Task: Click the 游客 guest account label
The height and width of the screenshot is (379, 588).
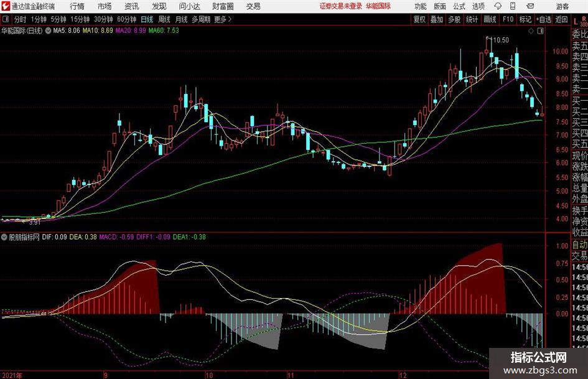Action: pos(562,6)
